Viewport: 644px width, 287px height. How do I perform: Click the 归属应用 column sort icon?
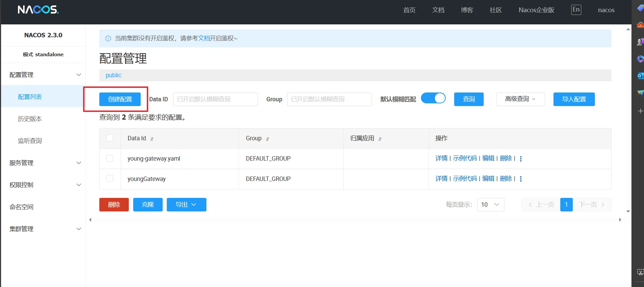pyautogui.click(x=380, y=139)
